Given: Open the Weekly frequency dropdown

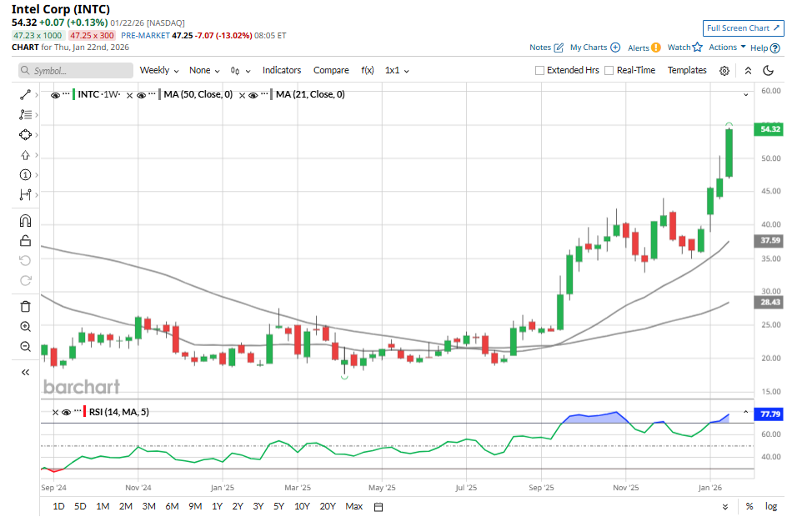Looking at the screenshot, I should [159, 70].
